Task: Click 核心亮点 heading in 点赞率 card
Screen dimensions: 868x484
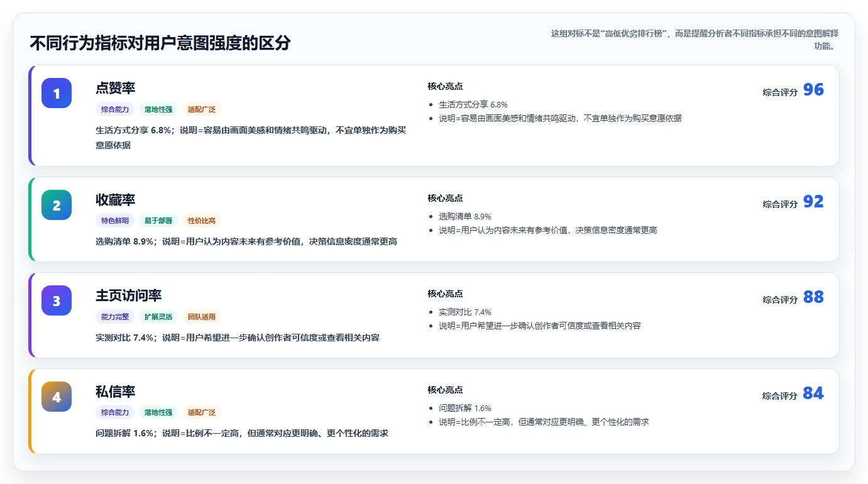Action: click(445, 86)
